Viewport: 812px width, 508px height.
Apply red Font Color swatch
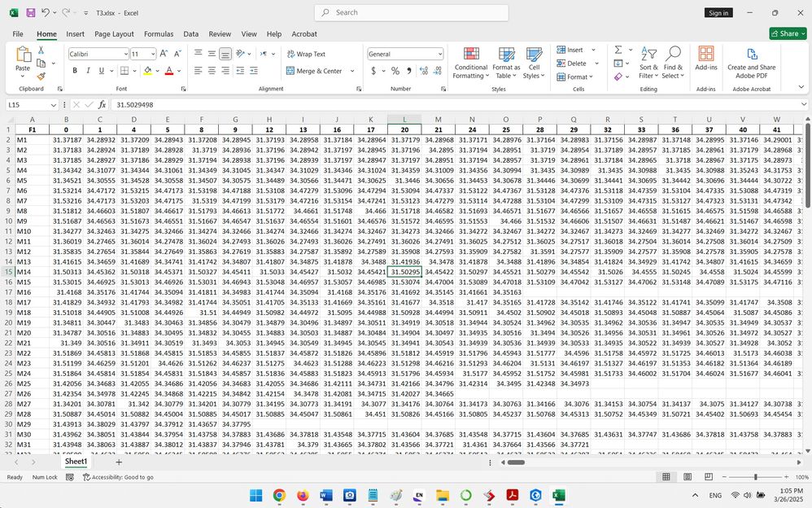(168, 71)
